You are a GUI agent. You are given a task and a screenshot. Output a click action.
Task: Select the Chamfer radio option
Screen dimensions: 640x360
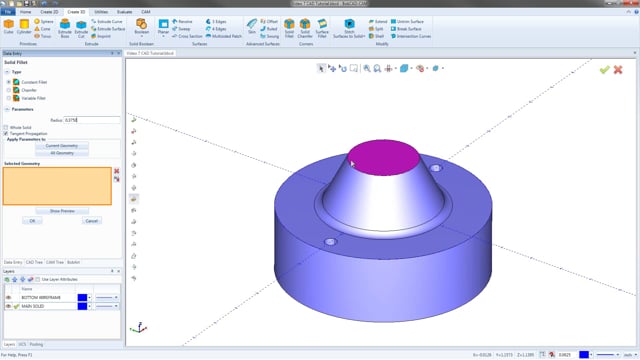(9, 90)
